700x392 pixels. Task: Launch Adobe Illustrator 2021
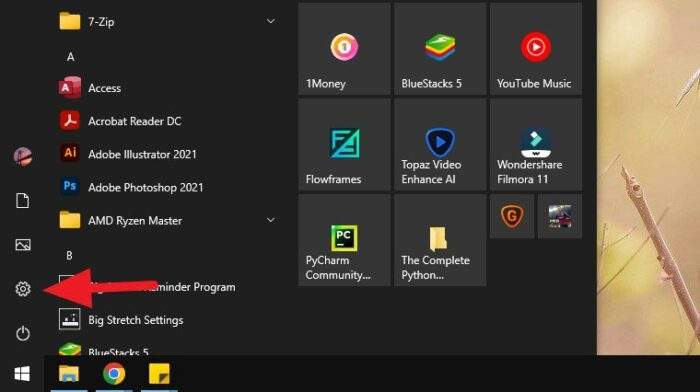[169, 154]
